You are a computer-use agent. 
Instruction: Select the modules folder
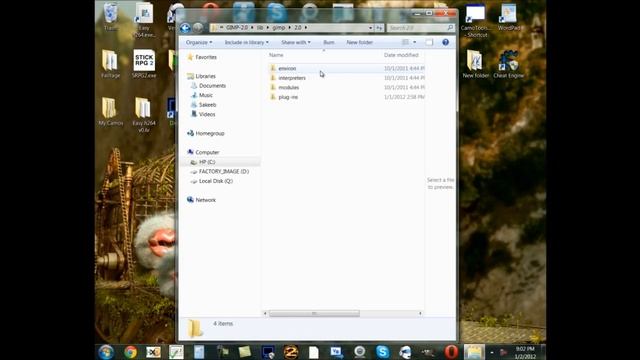[x=289, y=87]
